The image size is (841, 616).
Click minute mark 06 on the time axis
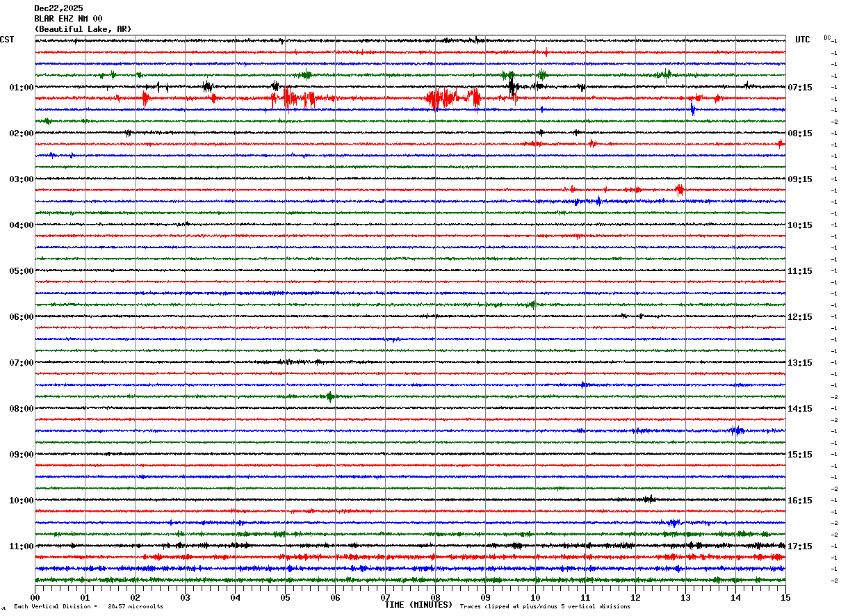click(x=335, y=597)
